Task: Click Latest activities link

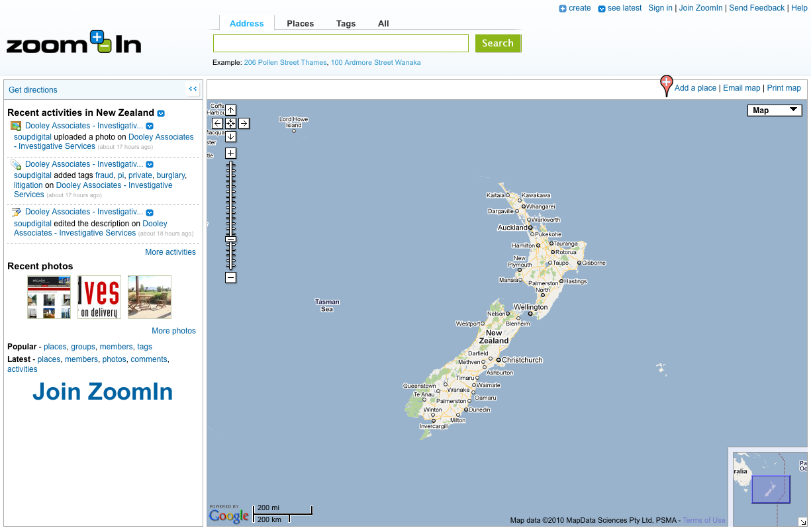Action: point(23,369)
